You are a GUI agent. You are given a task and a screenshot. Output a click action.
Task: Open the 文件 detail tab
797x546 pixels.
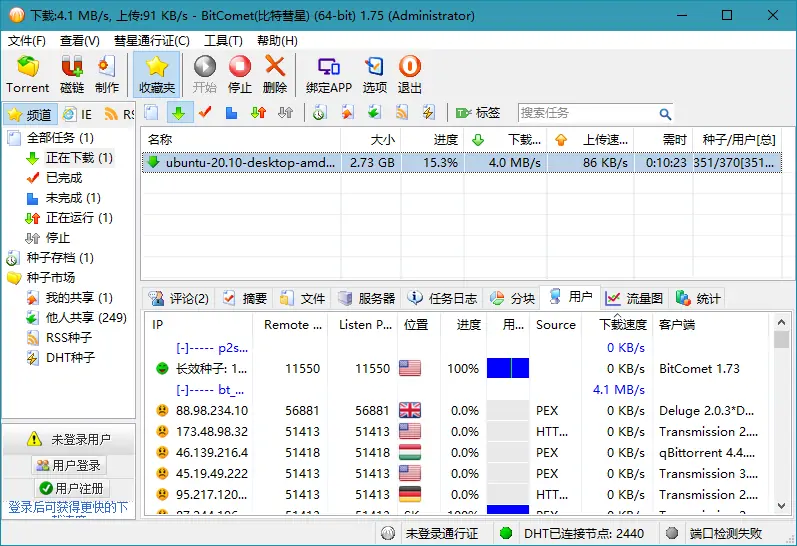pyautogui.click(x=302, y=298)
